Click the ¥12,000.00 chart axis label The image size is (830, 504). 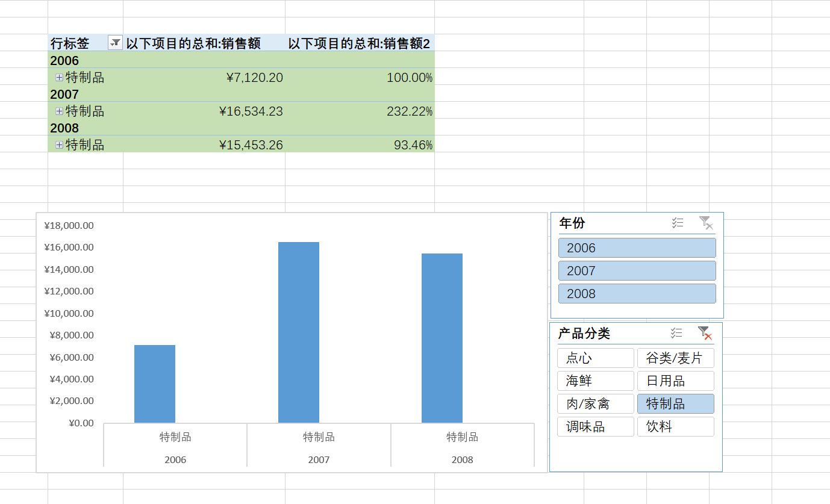coord(69,291)
